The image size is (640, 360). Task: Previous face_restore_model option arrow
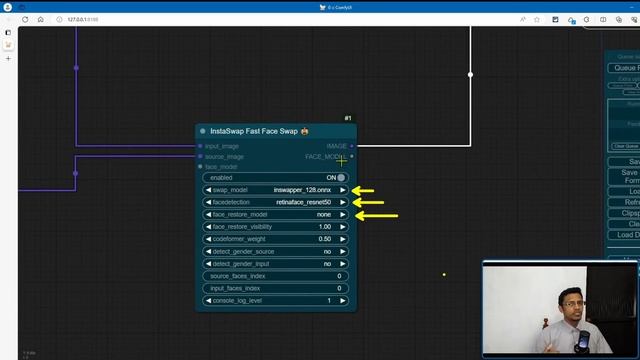pos(209,214)
